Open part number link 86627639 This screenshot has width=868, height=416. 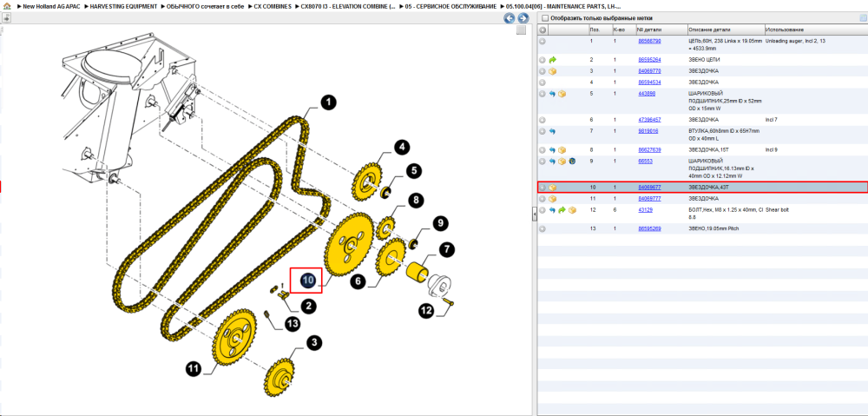point(649,149)
